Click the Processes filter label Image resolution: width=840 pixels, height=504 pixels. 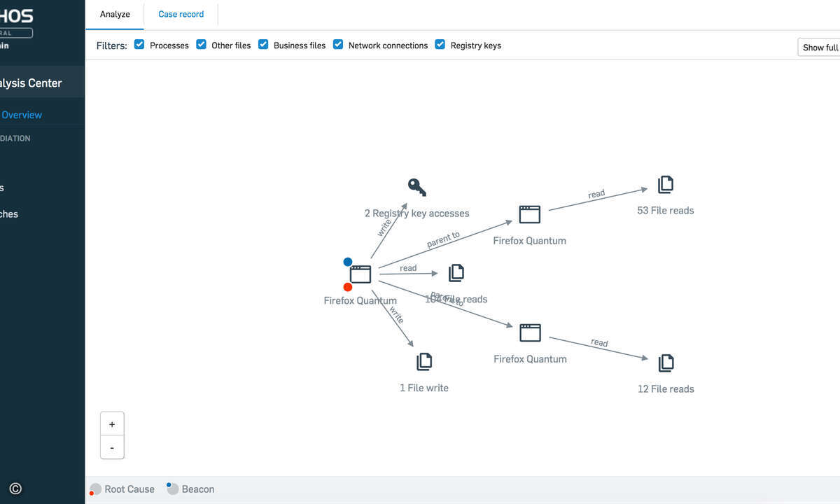click(169, 45)
